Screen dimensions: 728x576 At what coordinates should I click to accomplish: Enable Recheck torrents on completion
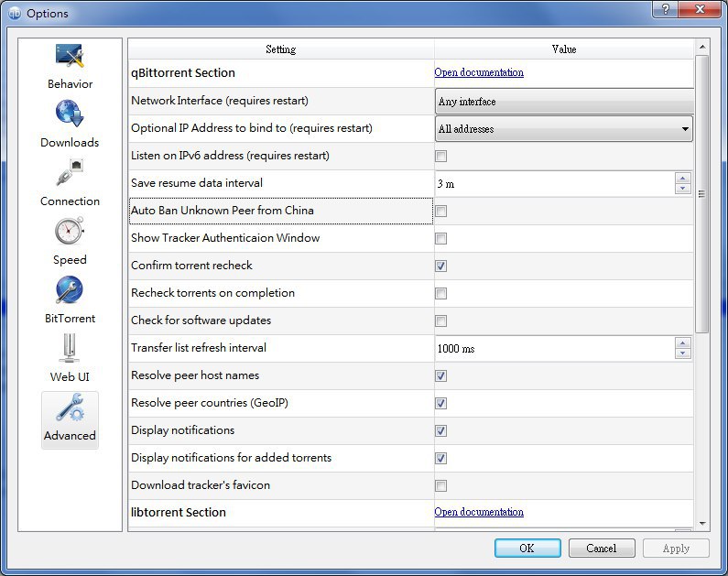coord(441,293)
